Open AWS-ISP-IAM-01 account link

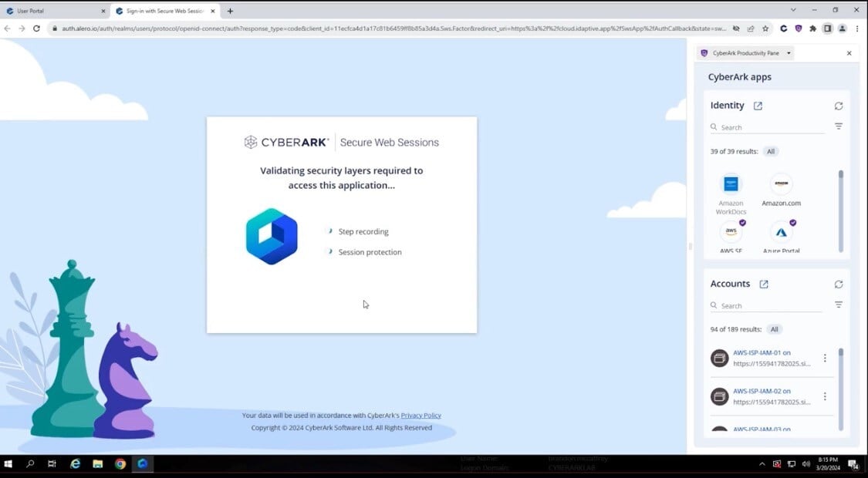tap(762, 352)
